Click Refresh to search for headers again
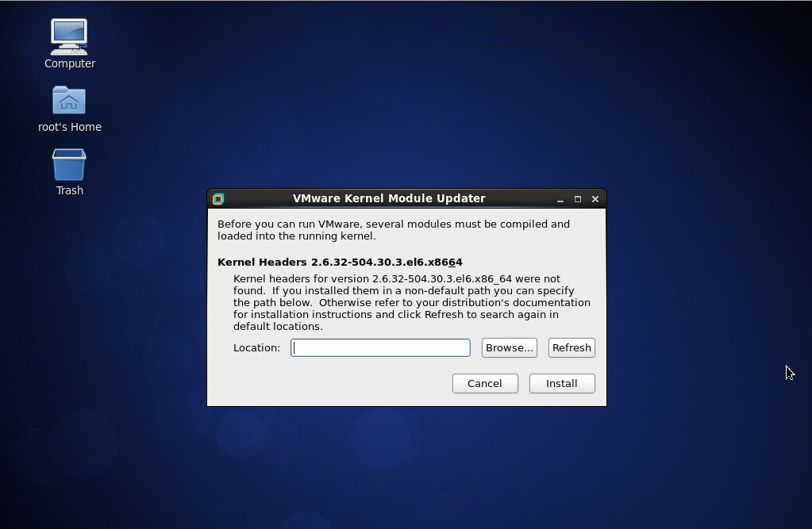The height and width of the screenshot is (529, 812). [571, 348]
